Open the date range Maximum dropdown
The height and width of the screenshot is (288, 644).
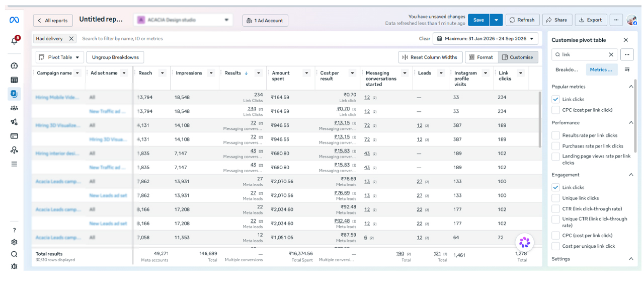click(486, 38)
